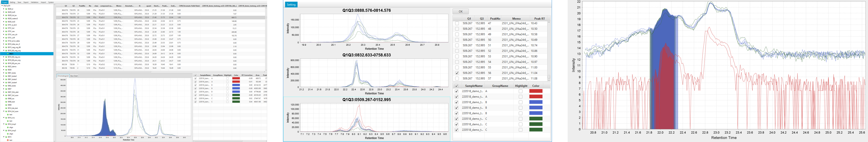Toggle the select-all checkbox in SampleName header
The image size is (868, 142).
(457, 86)
